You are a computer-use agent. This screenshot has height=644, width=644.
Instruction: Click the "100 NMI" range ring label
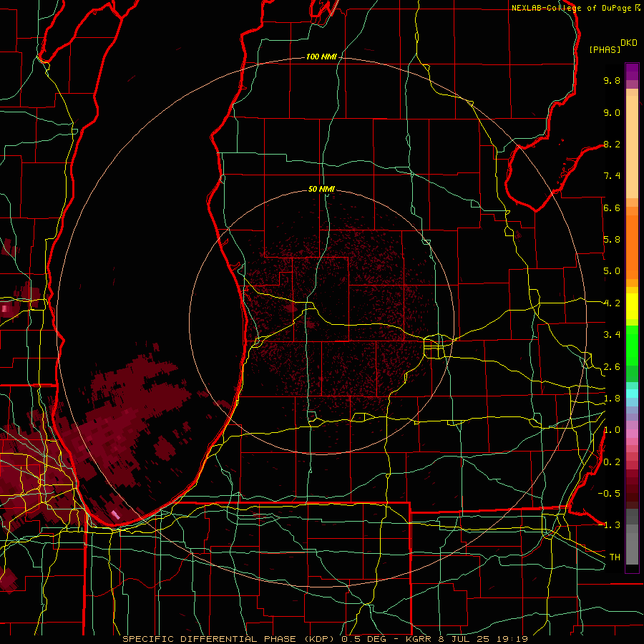321,57
